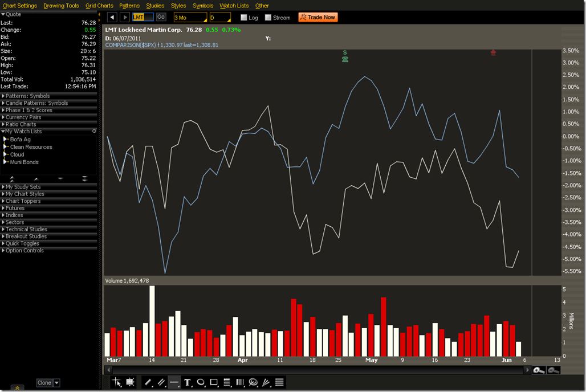Open the Clone dropdown arrow

tap(57, 383)
